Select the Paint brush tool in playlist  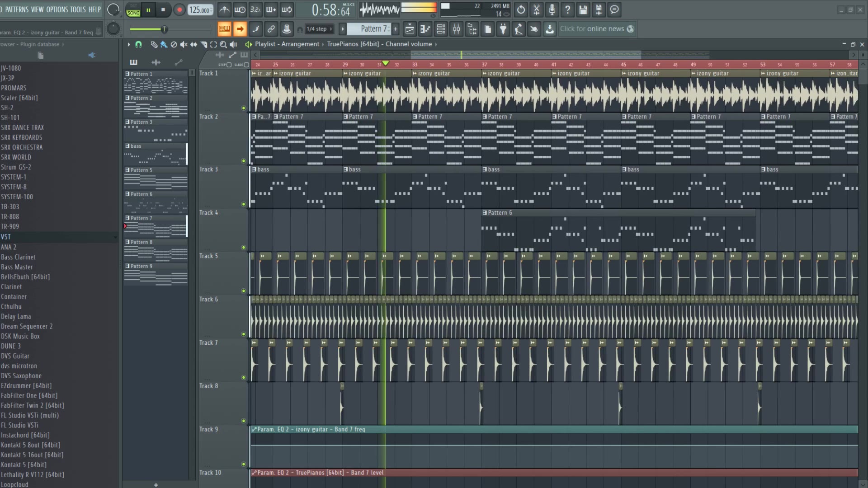164,44
